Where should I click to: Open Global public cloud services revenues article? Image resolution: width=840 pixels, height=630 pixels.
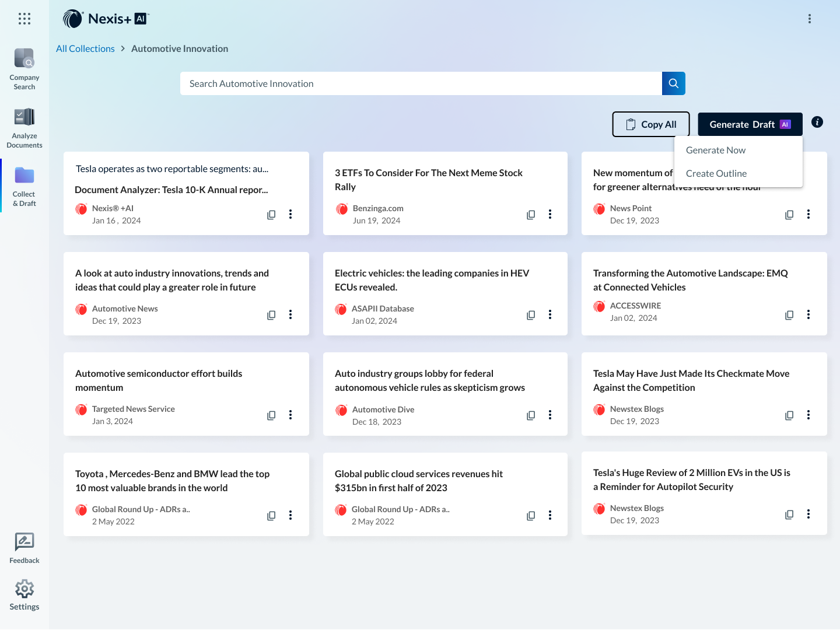419,481
